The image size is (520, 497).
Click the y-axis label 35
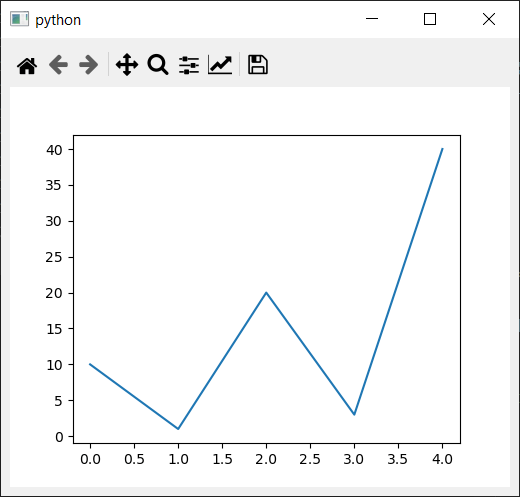pyautogui.click(x=54, y=185)
